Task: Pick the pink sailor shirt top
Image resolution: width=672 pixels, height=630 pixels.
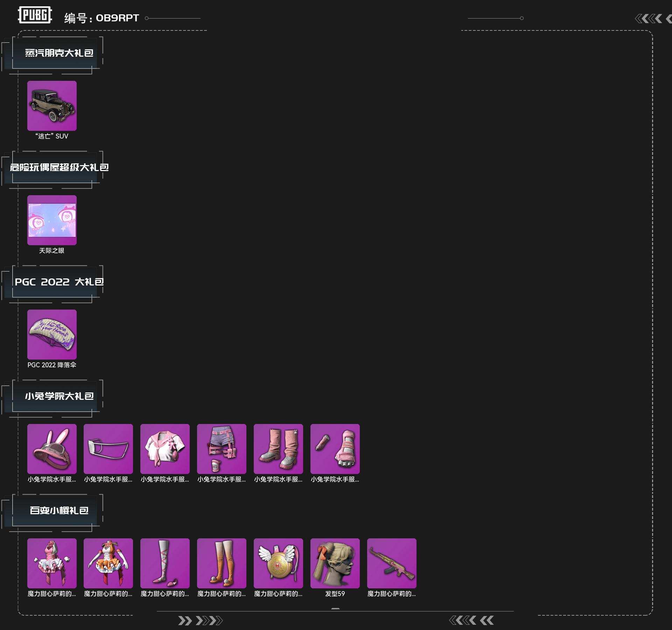Action: click(x=165, y=449)
